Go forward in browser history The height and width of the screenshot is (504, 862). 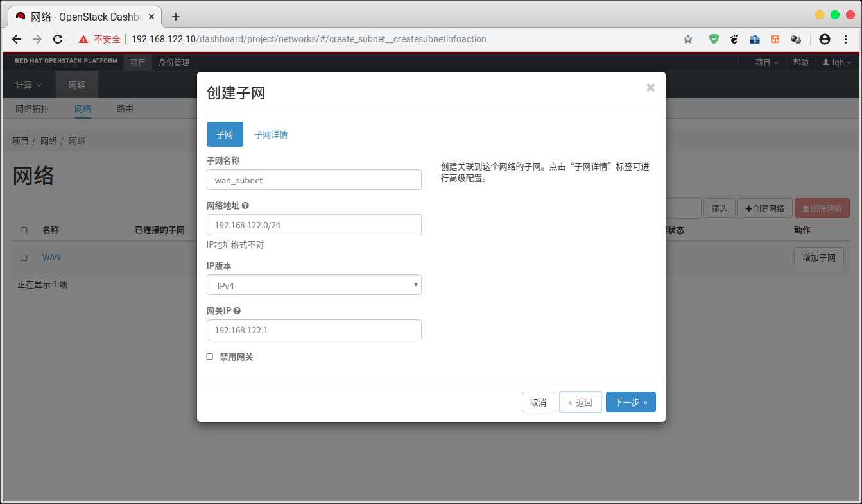click(37, 39)
